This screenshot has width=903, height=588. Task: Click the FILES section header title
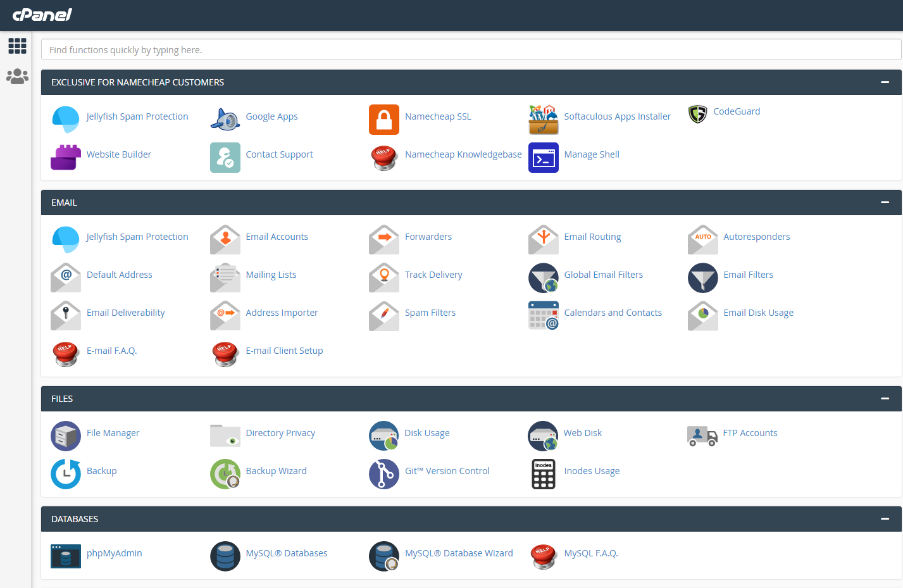click(x=62, y=399)
